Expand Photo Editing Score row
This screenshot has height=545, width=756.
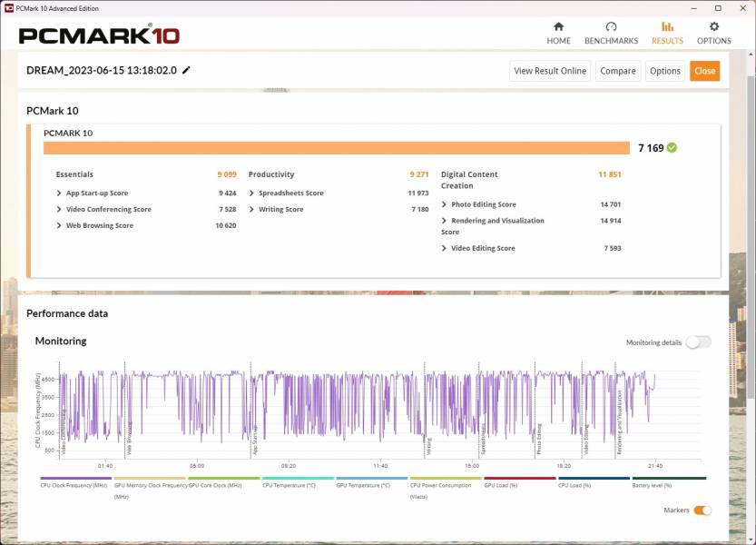444,204
